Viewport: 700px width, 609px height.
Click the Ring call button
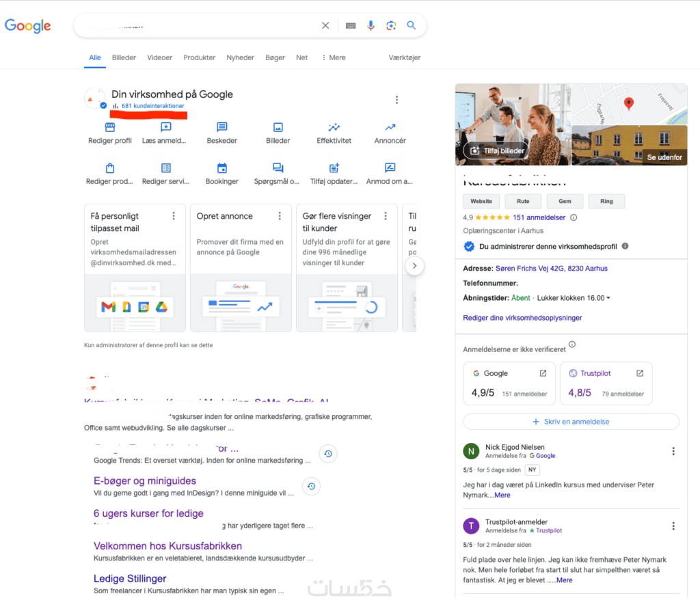coord(606,202)
